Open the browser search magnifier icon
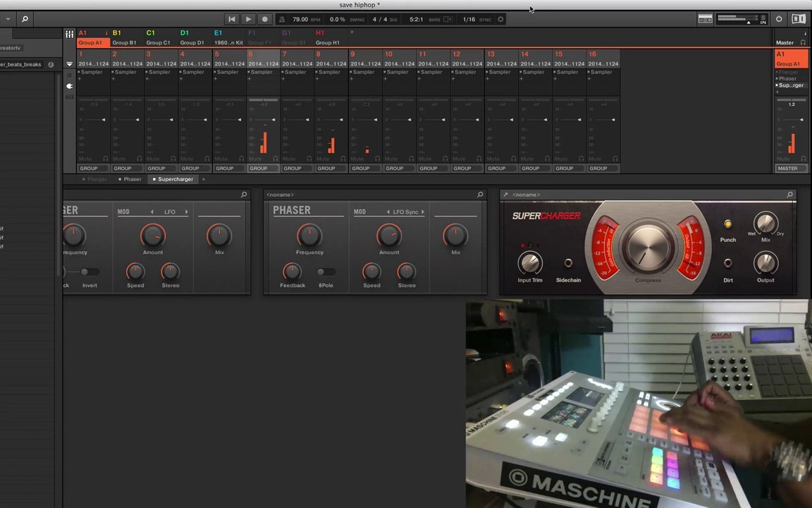The width and height of the screenshot is (812, 508). point(25,19)
